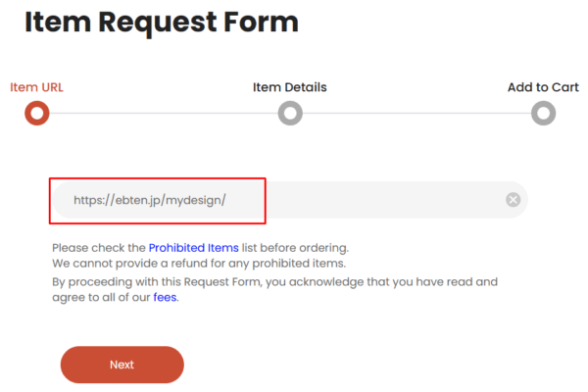Click the Next button
588x392 pixels.
[122, 365]
